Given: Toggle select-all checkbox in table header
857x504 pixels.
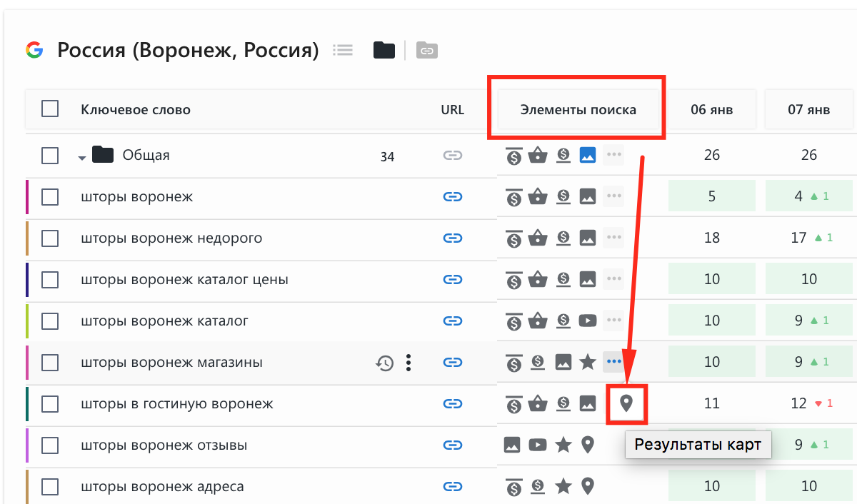Looking at the screenshot, I should (50, 109).
